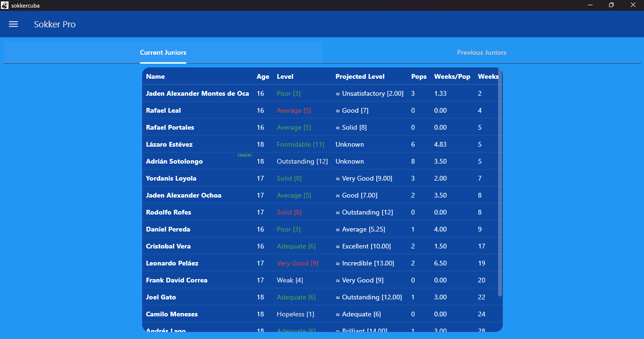The image size is (644, 339).
Task: Click the 1.33 weeks/pop value
Action: click(x=441, y=93)
